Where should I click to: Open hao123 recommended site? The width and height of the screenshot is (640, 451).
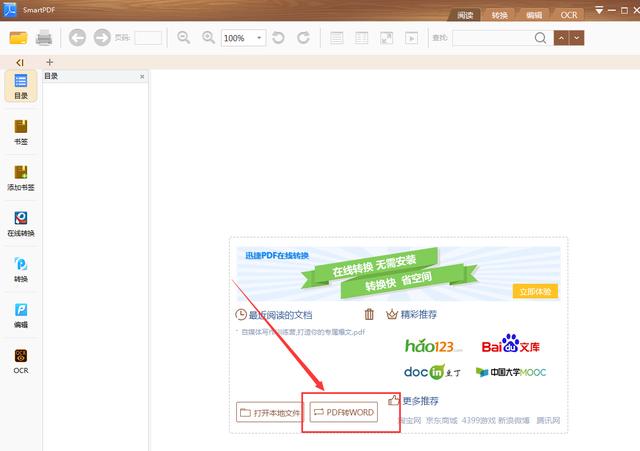click(x=433, y=346)
